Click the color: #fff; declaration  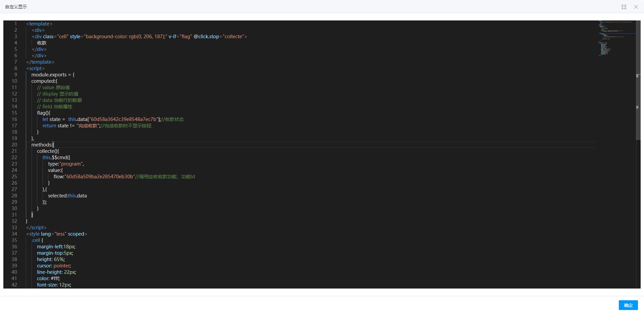point(48,278)
